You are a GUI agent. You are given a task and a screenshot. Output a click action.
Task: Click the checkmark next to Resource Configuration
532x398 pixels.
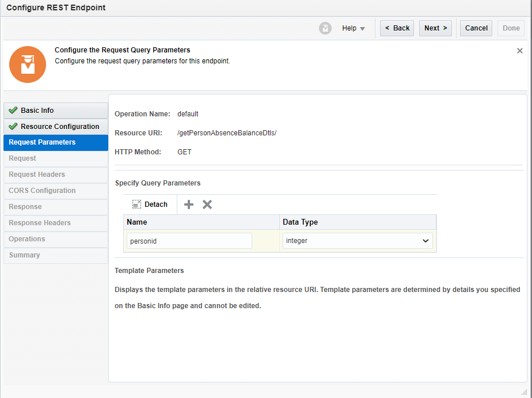[13, 126]
